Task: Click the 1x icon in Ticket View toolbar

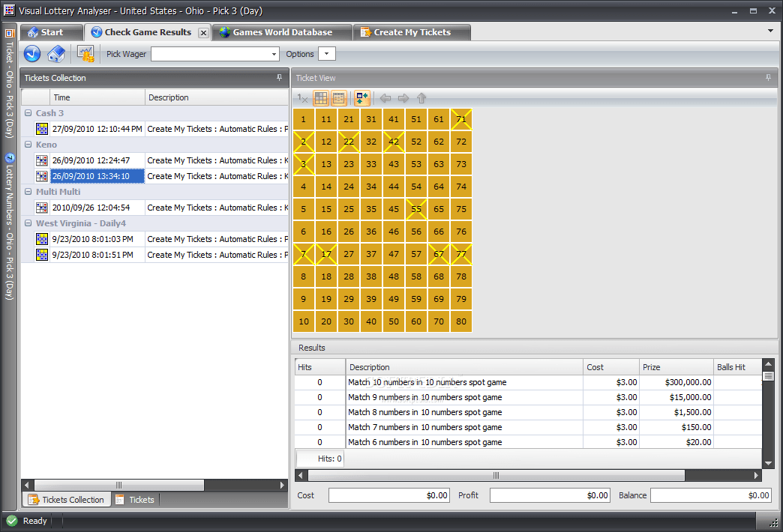Action: [x=302, y=98]
